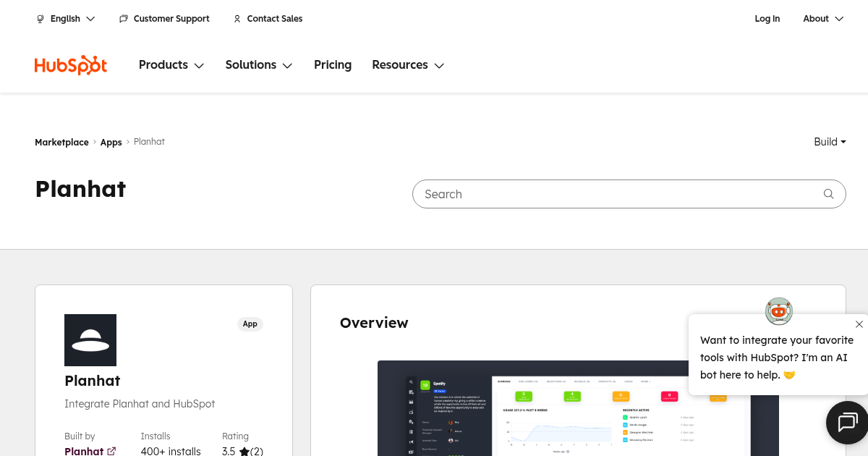Click the Contact Sales person icon
The image size is (868, 456).
point(237,19)
